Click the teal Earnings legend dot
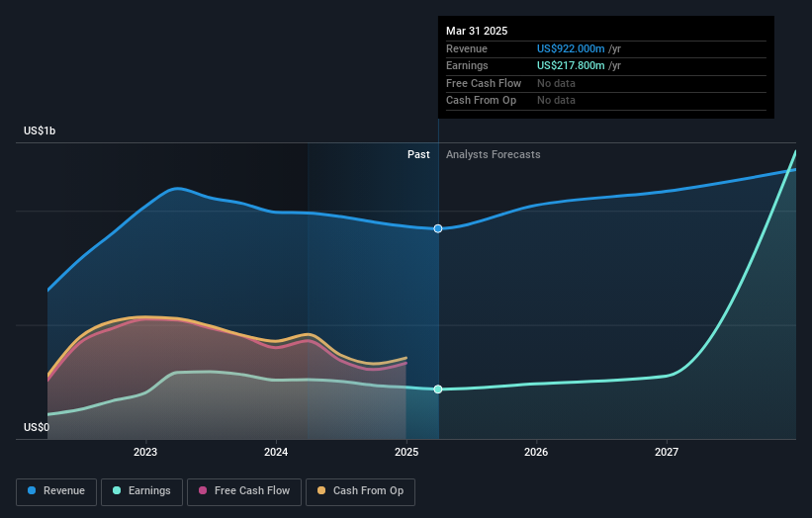Screen dimensions: 812x518 tap(117, 490)
